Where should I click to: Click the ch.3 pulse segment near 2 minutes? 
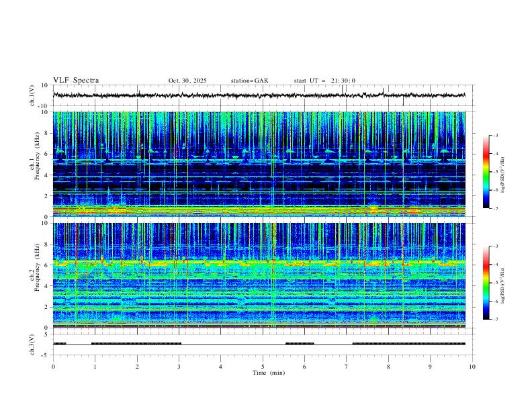click(136, 344)
